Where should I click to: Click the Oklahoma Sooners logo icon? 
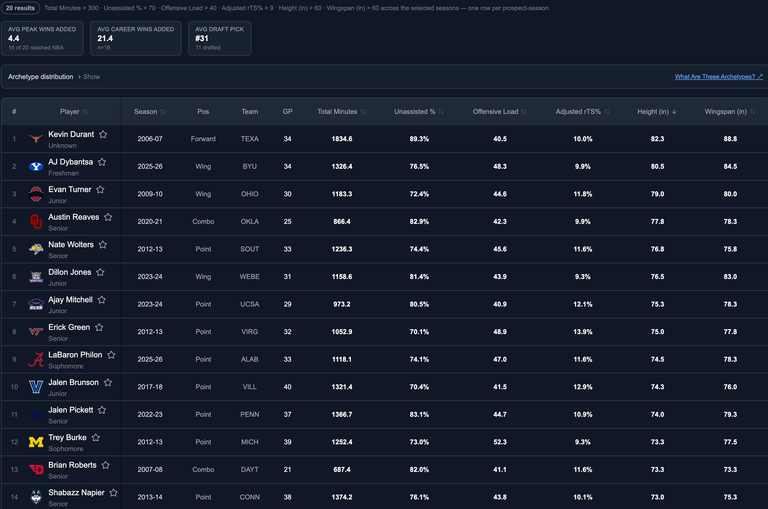(36, 221)
